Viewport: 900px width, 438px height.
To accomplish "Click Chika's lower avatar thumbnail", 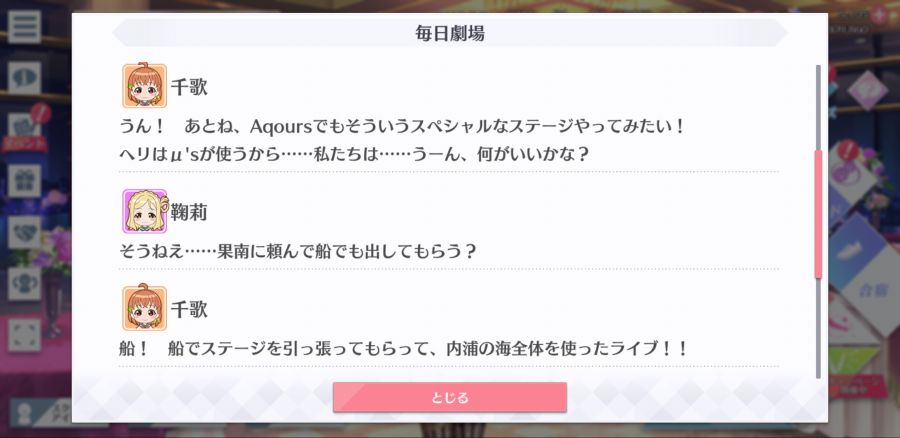I will point(145,308).
